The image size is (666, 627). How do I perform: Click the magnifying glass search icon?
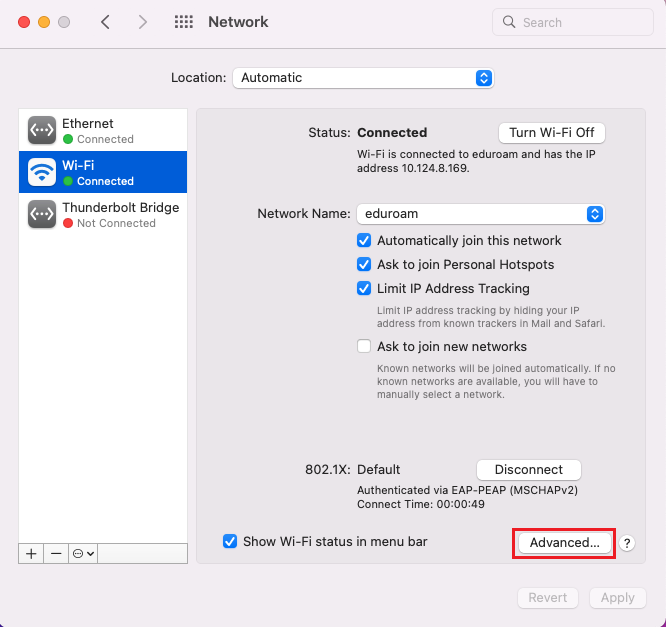(x=508, y=22)
